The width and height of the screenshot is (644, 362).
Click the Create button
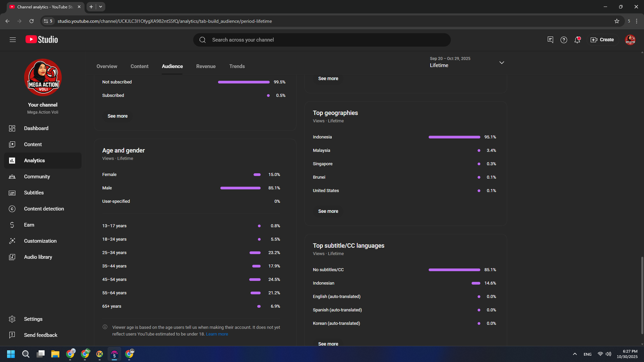point(602,40)
